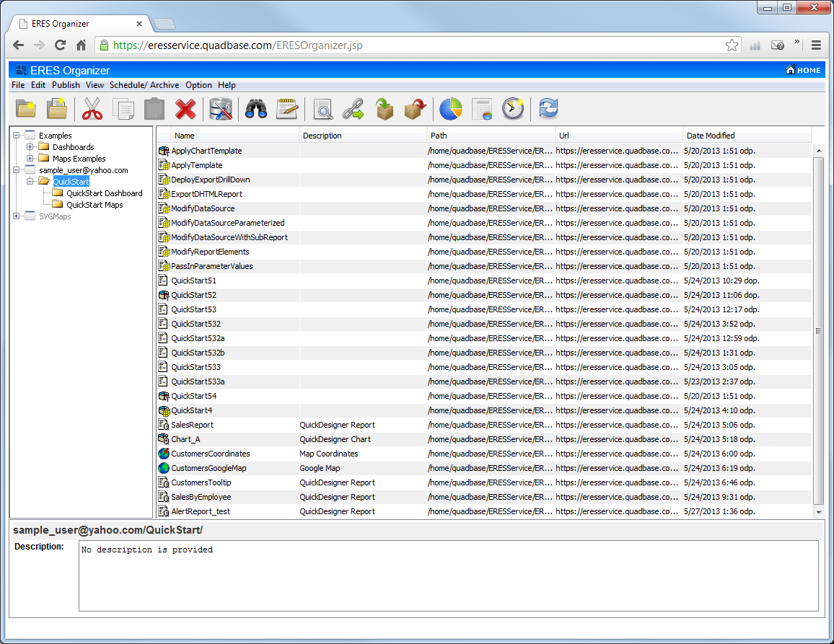Select the SVGMaps tree item
Viewport: 834px width, 644px height.
[55, 216]
